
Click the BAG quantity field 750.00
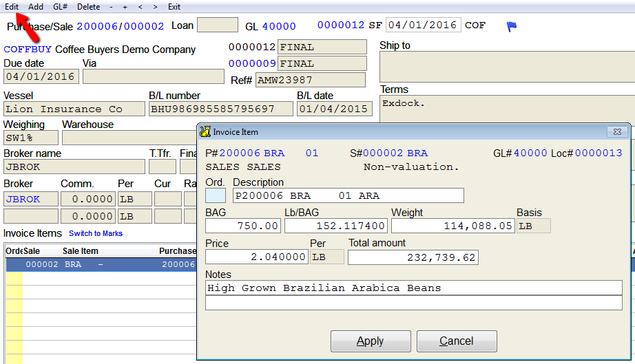pos(243,226)
